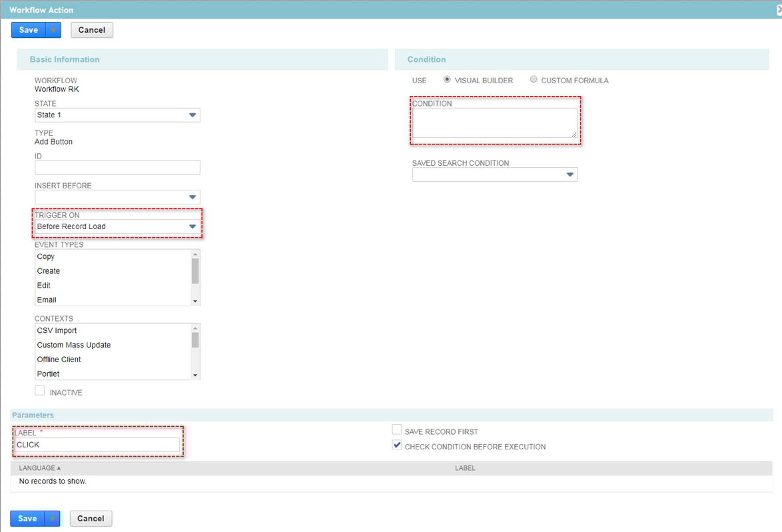
Task: Enable the Save Record First checkbox
Action: [396, 429]
